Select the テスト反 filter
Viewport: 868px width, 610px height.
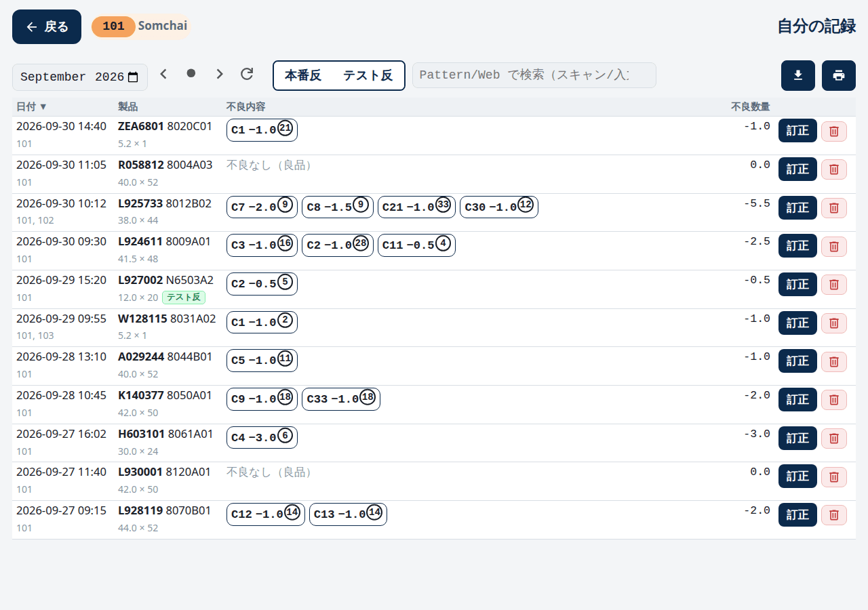368,75
